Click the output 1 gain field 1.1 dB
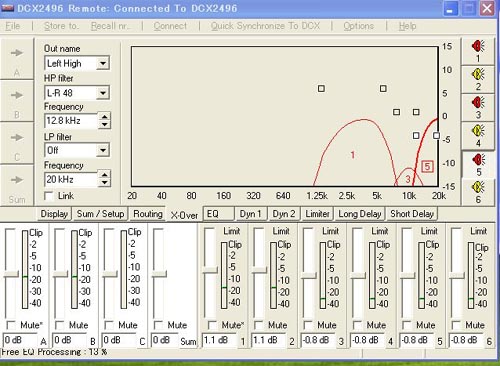The width and height of the screenshot is (500, 366). (x=219, y=340)
